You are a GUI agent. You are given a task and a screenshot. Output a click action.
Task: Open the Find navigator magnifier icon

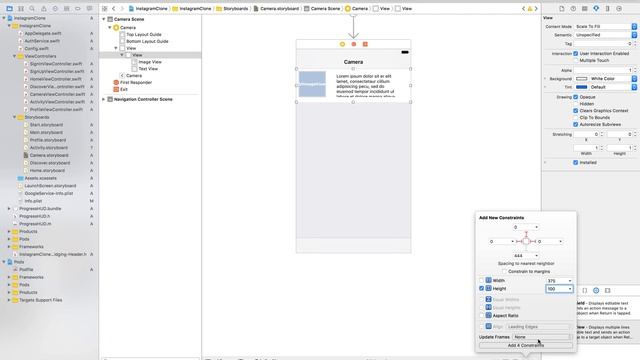click(32, 8)
